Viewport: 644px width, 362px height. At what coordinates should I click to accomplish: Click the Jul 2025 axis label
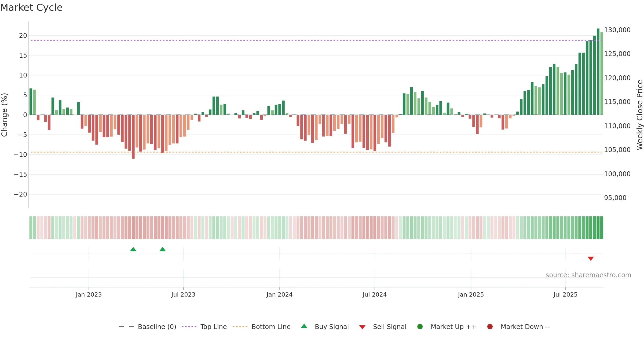point(566,295)
